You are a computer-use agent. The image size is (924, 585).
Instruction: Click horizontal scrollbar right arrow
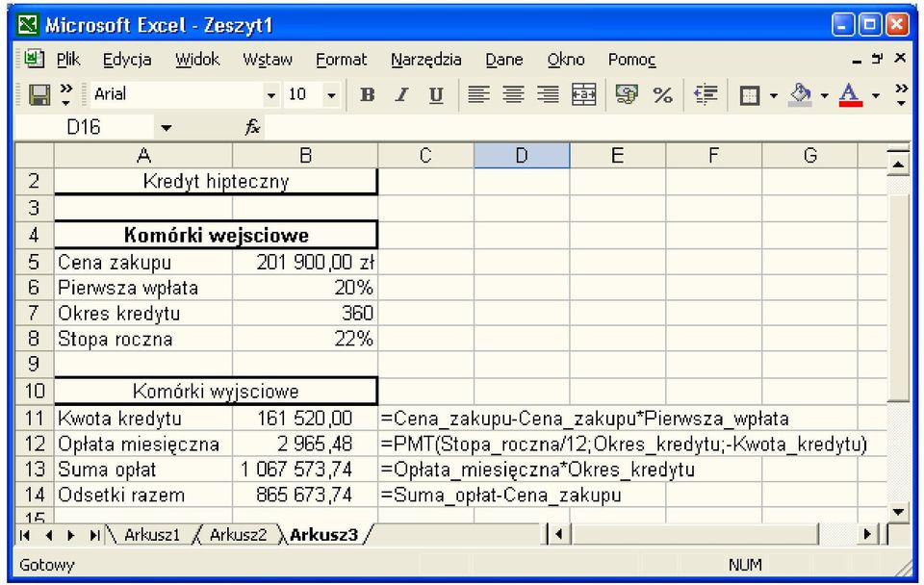(x=867, y=535)
